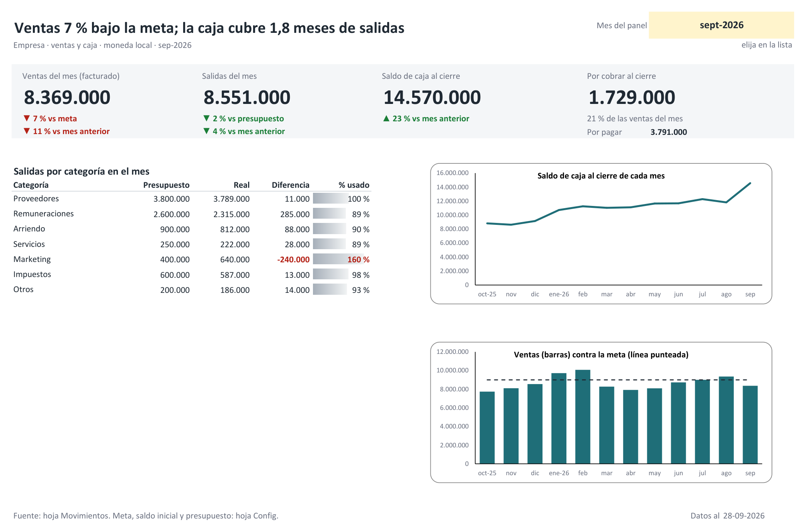Click the Remuneraciones real value 2.315.000
This screenshot has height=532, width=806.
[231, 214]
